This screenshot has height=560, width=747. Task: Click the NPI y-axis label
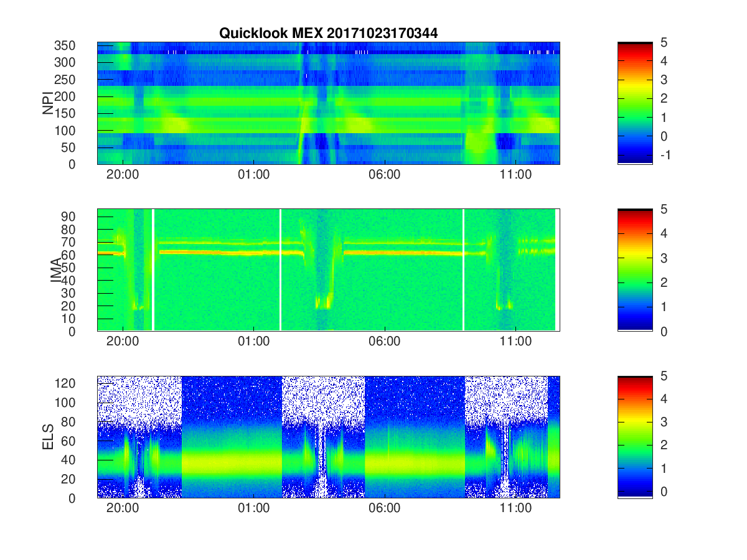pyautogui.click(x=47, y=103)
